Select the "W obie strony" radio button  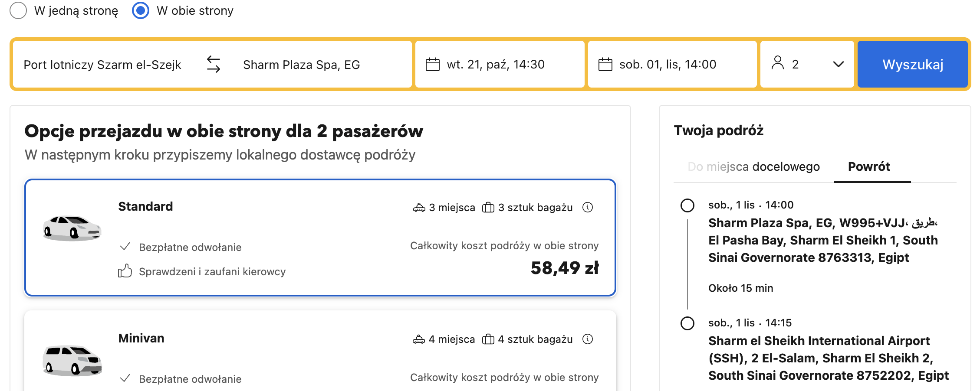(x=141, y=10)
